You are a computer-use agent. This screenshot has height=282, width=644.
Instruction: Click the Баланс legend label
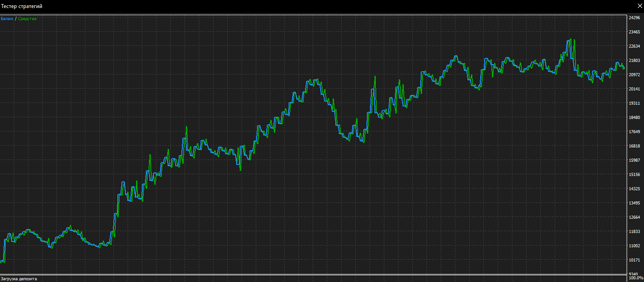8,19
